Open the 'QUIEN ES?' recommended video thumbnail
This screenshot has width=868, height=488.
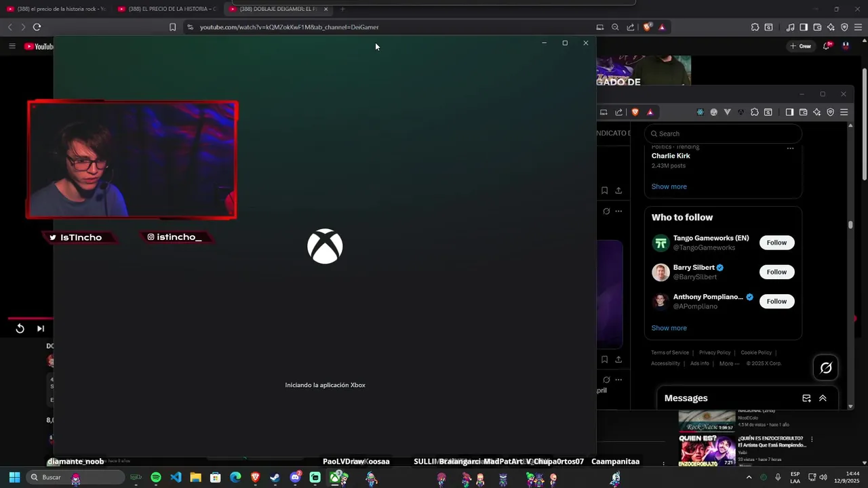[x=707, y=451]
